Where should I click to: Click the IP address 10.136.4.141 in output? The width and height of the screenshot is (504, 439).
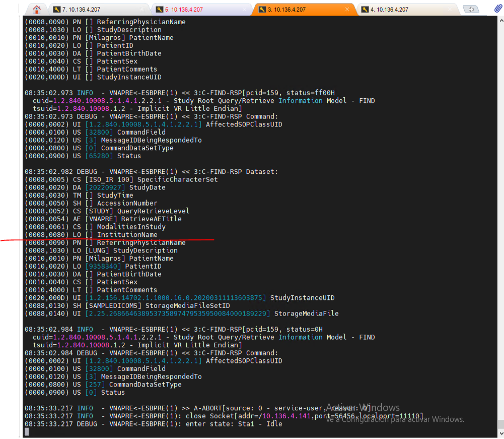tap(287, 416)
